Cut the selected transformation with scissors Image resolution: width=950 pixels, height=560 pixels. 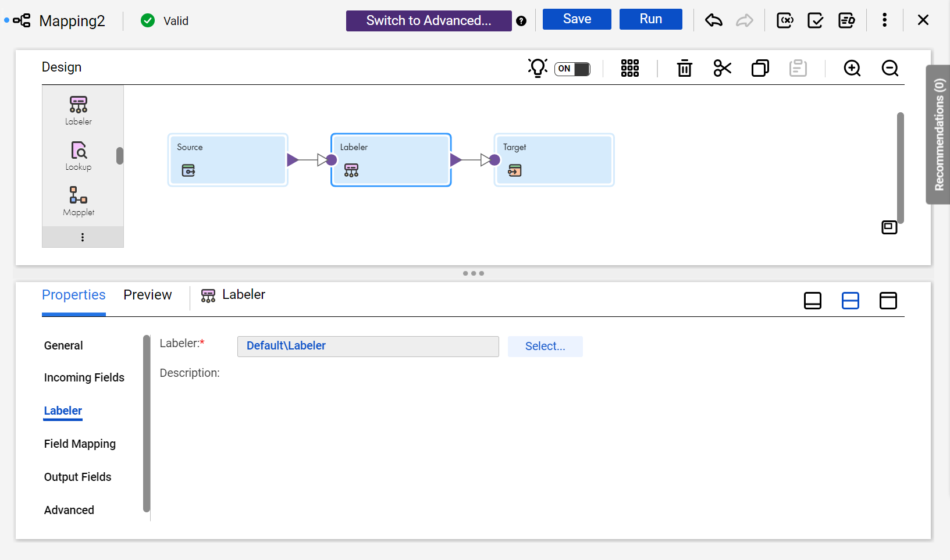(723, 68)
